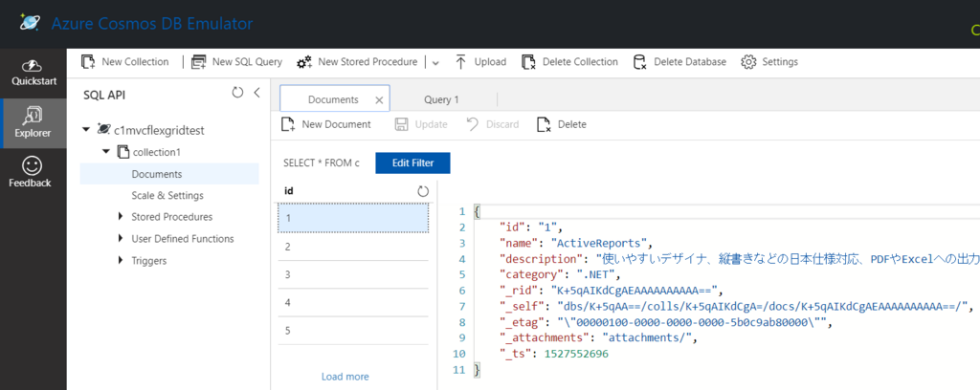Click the New Stored Procedure gears icon
Viewport: 980px width, 390px height.
[x=304, y=62]
